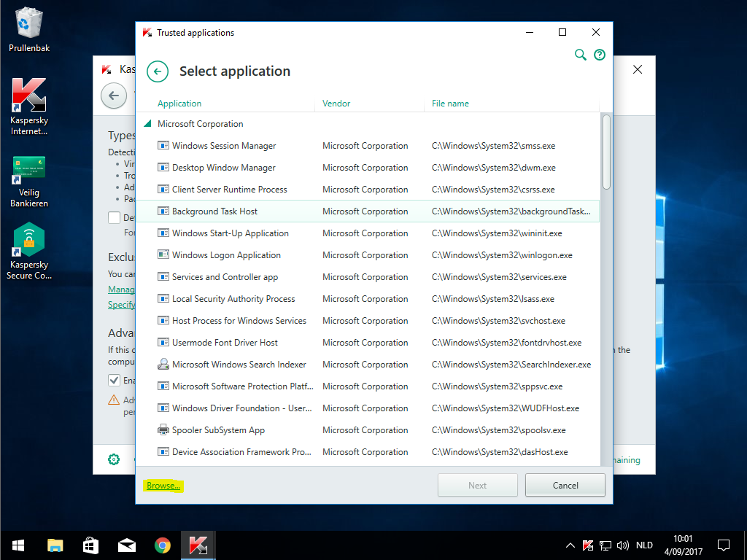
Task: Click file path C:\Windows\System32\spoolsv.exe
Action: point(499,430)
